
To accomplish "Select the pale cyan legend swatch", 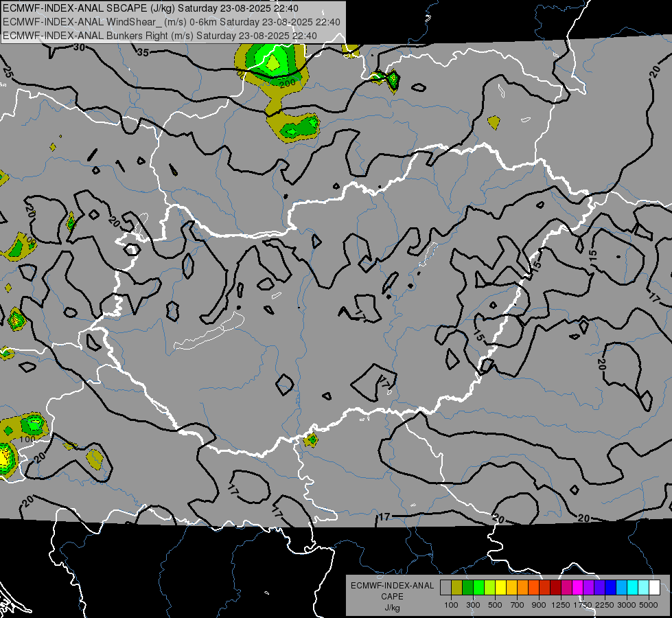I will click(644, 588).
